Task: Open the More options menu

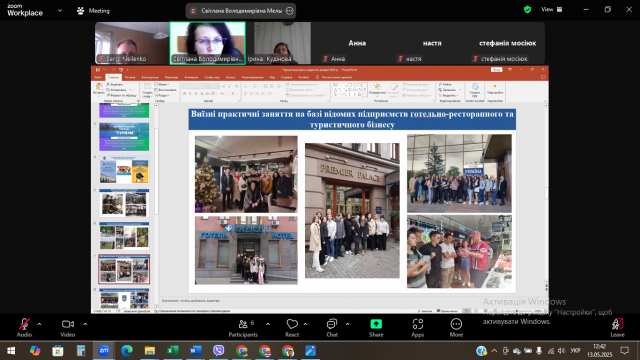Action: tap(456, 328)
